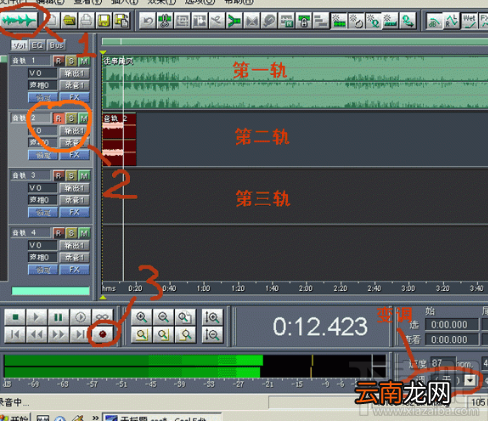Click the Wet envelope toolbar icon
488x421 pixels.
469,21
